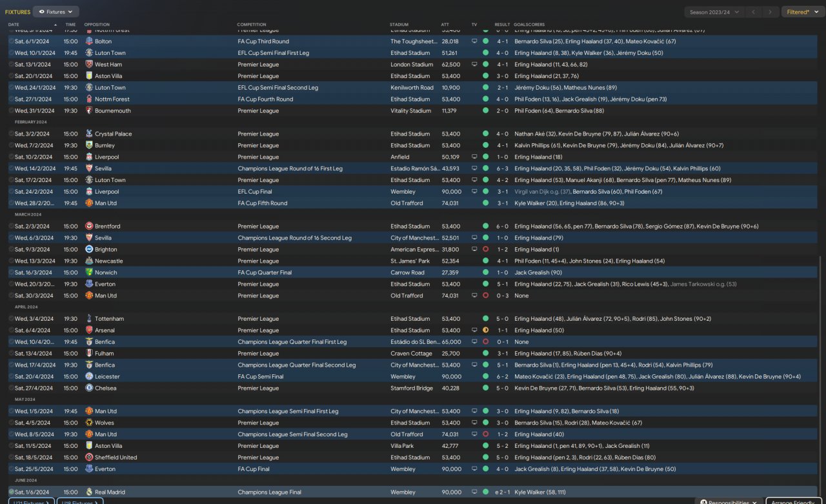This screenshot has height=504, width=826.
Task: Click the Fulham club badge
Action: [x=89, y=354]
